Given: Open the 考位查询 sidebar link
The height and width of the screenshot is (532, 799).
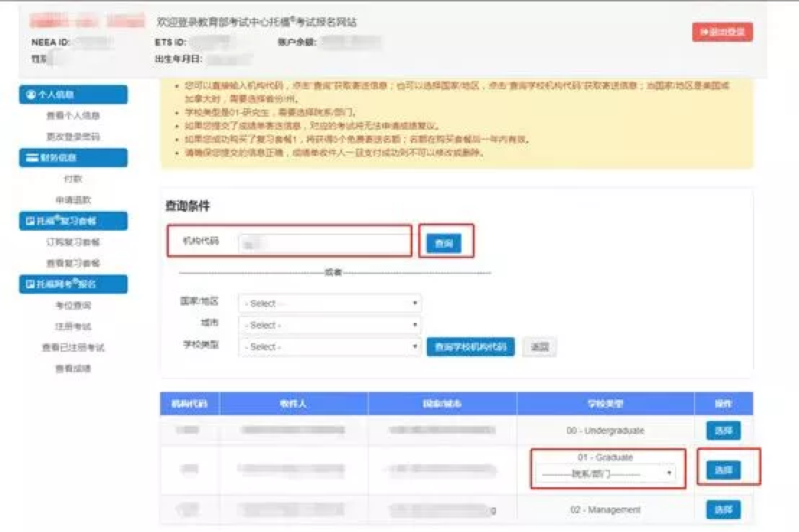Looking at the screenshot, I should pyautogui.click(x=74, y=305).
